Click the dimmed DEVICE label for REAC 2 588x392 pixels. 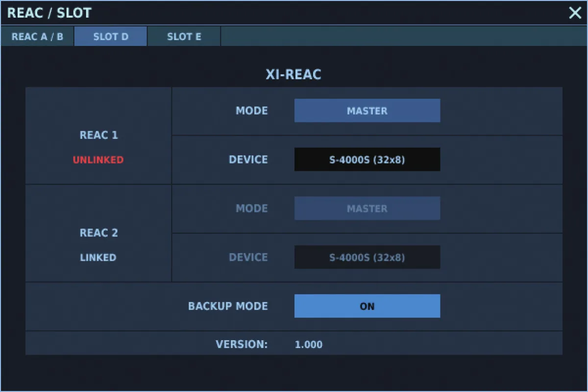point(248,257)
